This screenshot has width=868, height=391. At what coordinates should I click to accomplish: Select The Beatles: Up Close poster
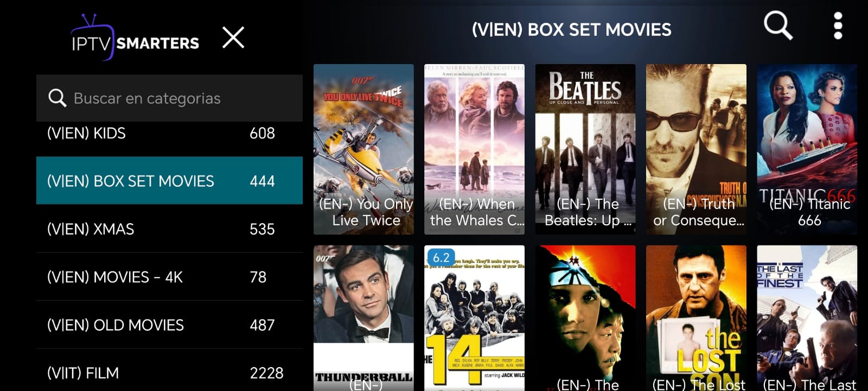585,149
